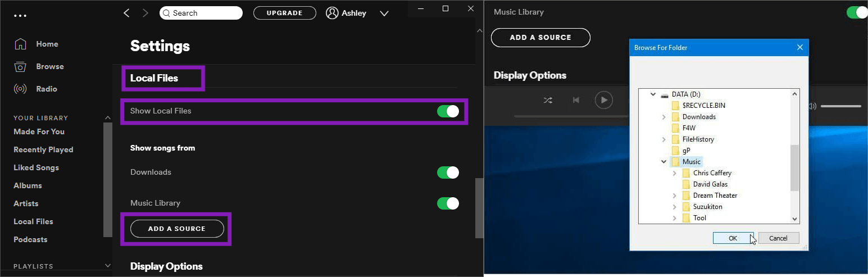
Task: Toggle Music Library switch in Settings
Action: [x=448, y=203]
